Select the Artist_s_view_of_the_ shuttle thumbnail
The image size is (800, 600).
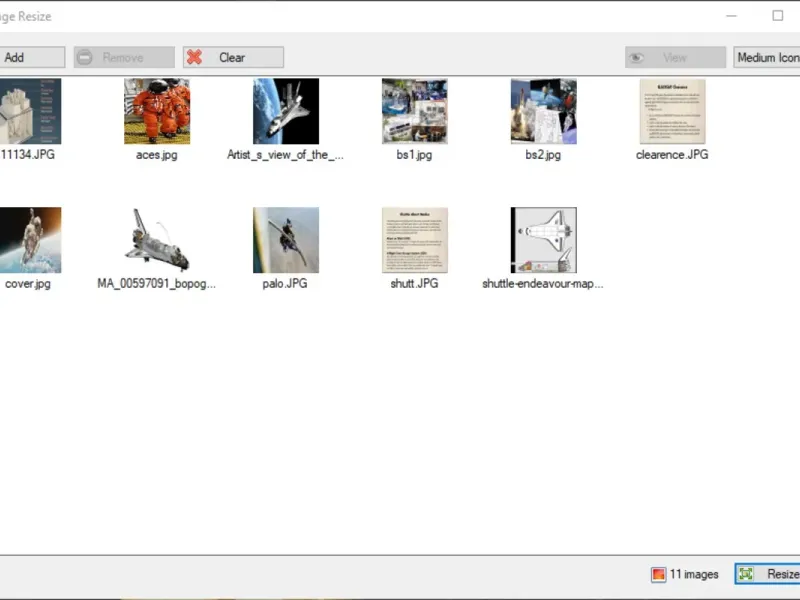click(286, 111)
